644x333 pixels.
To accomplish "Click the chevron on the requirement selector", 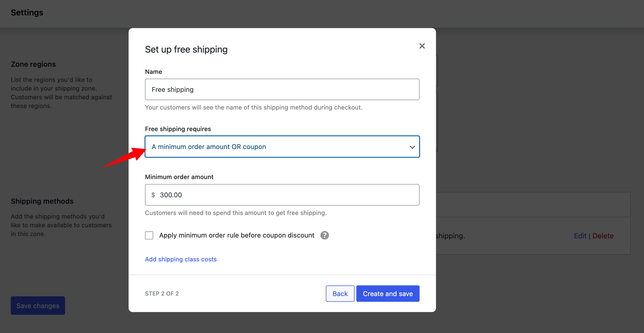I will point(412,147).
